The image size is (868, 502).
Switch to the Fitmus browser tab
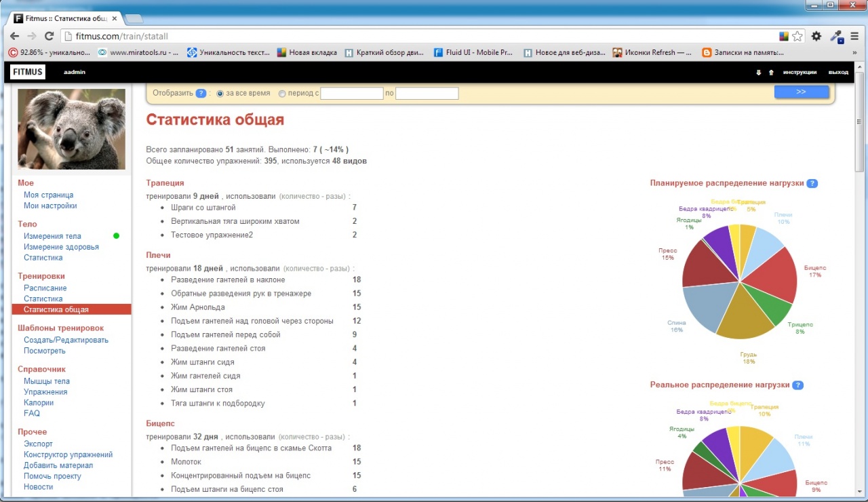click(x=64, y=18)
